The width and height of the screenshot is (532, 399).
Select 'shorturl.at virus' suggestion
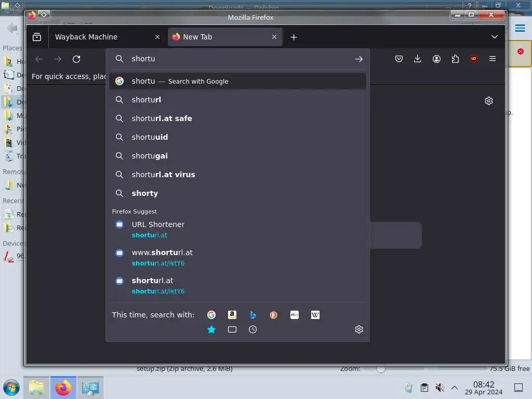click(x=237, y=175)
